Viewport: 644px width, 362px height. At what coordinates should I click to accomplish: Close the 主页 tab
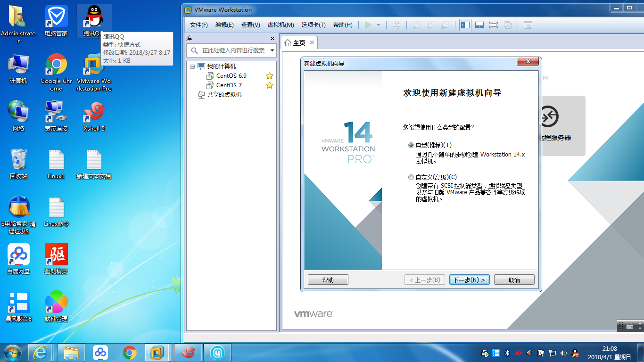point(312,43)
